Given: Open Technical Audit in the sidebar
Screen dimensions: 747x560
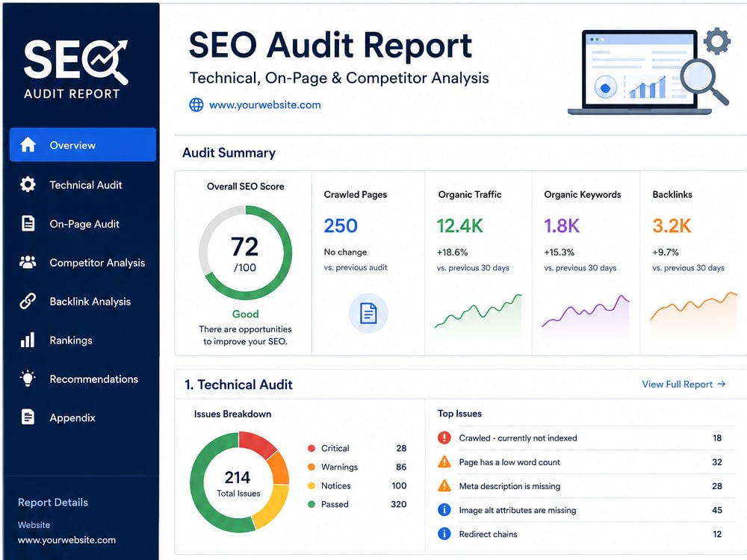Looking at the screenshot, I should tap(83, 184).
